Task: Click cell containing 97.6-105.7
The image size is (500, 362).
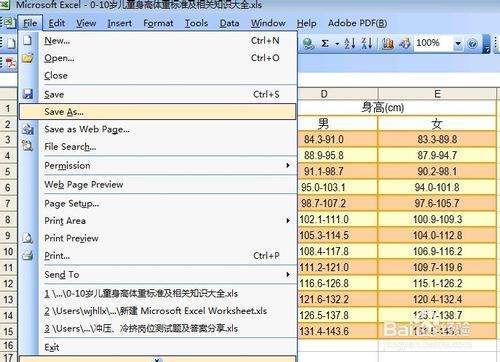Action: (x=437, y=203)
